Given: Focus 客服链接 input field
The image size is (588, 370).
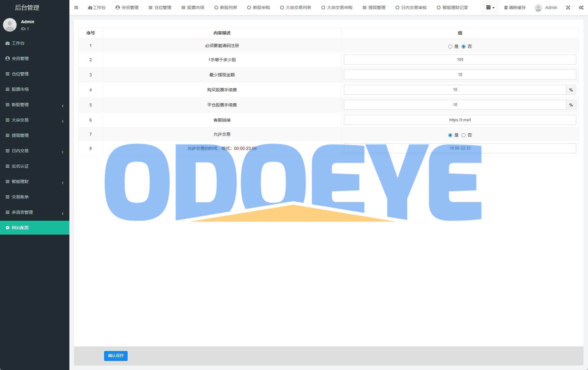Looking at the screenshot, I should 460,120.
